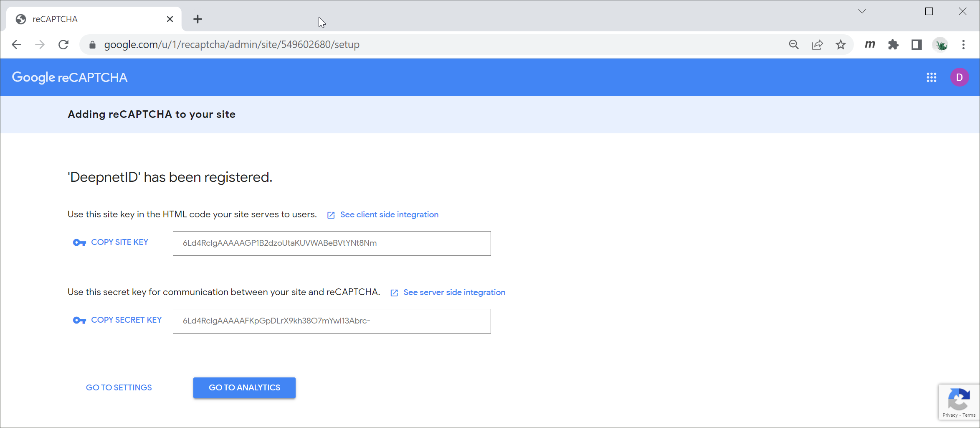Open the zoom magnifier in address bar
The image size is (980, 428).
click(794, 45)
